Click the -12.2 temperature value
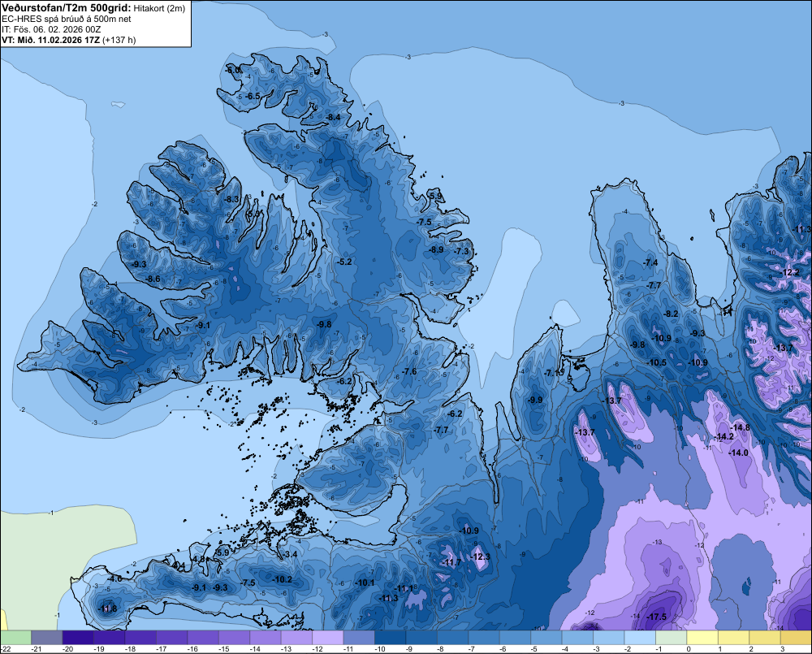The image size is (812, 654). click(790, 273)
